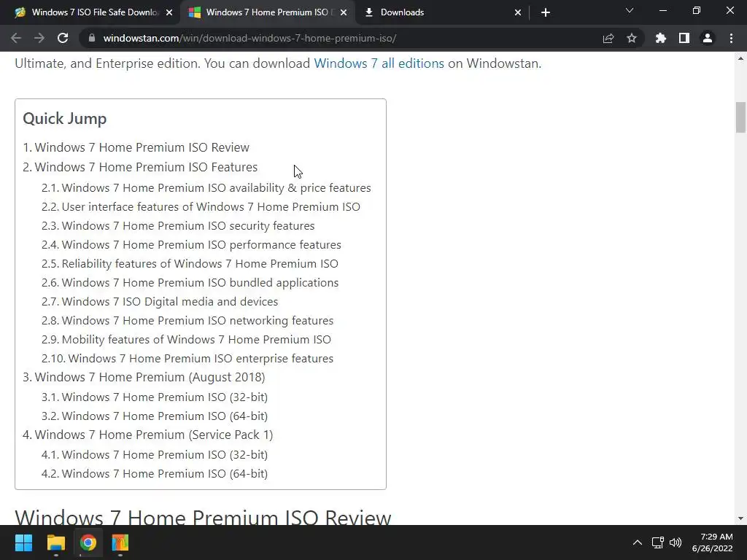747x560 pixels.
Task: Close the Windows 7 Home Premium ISO tab
Action: click(344, 12)
